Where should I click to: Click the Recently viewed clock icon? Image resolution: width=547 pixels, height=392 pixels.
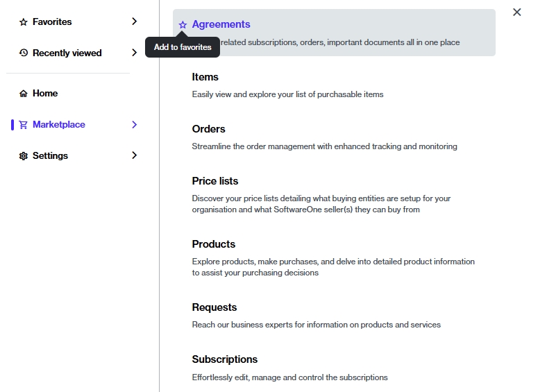point(24,53)
